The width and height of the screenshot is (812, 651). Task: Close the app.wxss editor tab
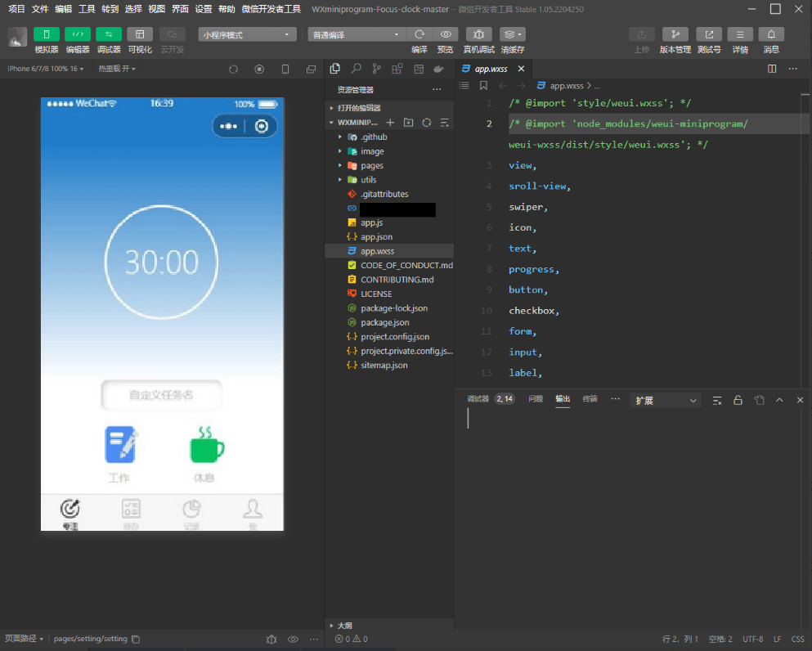click(521, 69)
